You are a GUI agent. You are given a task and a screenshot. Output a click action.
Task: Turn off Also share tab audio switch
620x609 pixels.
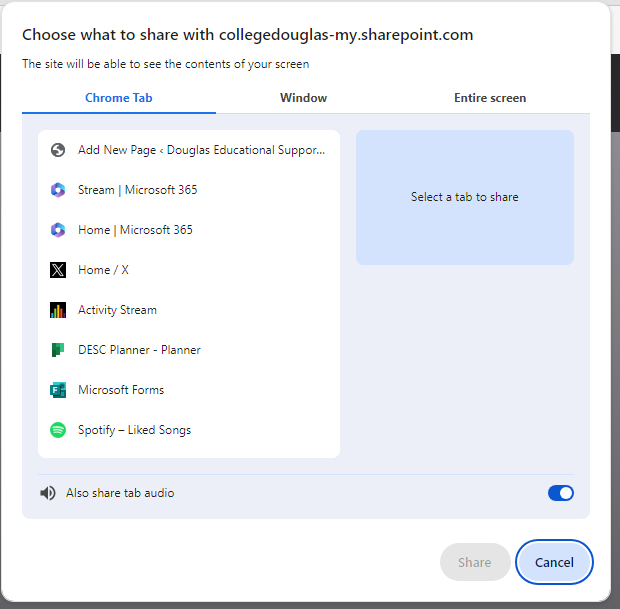[x=561, y=493]
